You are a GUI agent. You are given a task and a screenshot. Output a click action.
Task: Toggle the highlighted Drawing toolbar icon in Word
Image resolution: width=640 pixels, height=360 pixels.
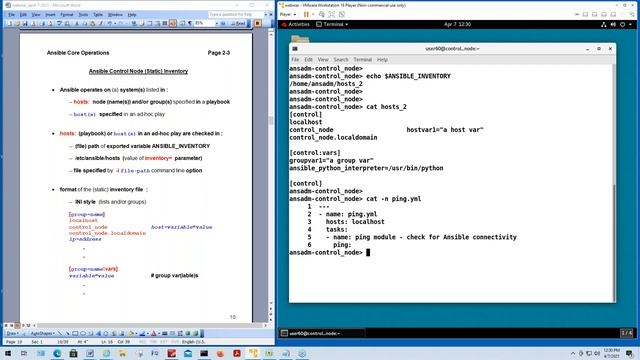[x=173, y=24]
